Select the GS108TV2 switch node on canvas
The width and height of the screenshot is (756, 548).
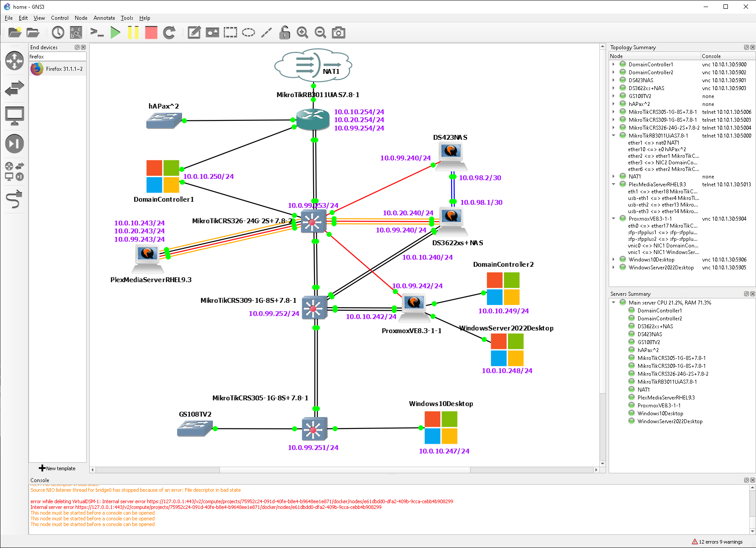195,428
